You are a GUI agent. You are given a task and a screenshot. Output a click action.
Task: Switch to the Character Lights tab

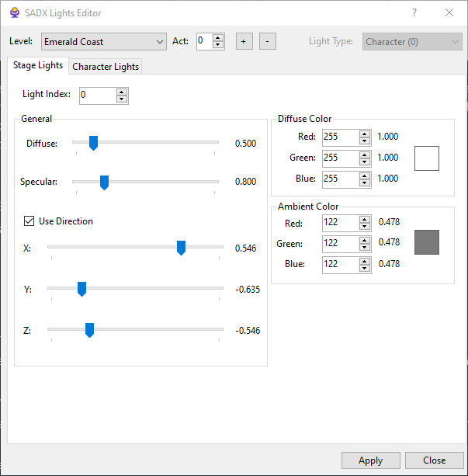click(106, 67)
